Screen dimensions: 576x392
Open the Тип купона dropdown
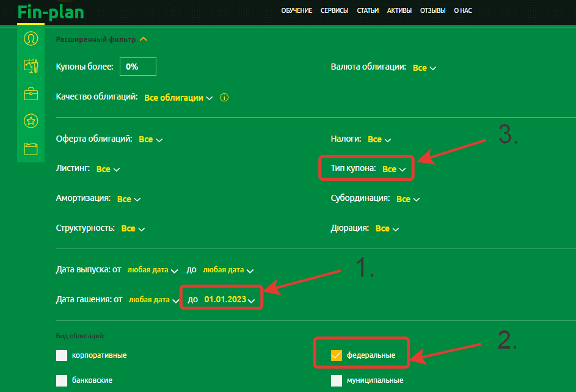tap(394, 169)
